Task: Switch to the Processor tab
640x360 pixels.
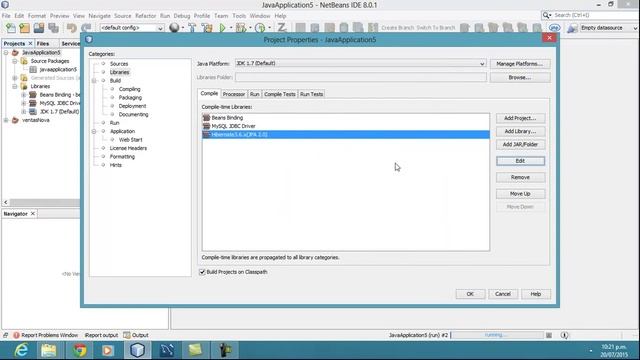Action: point(233,94)
